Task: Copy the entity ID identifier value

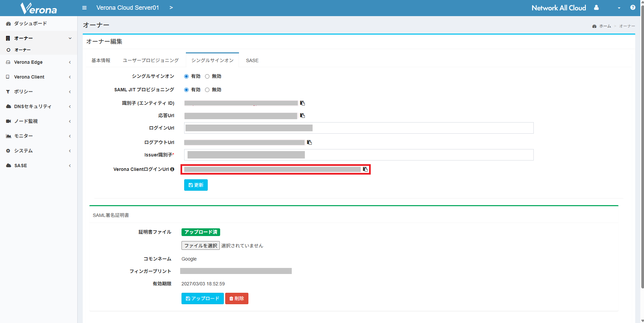Action: click(x=303, y=103)
